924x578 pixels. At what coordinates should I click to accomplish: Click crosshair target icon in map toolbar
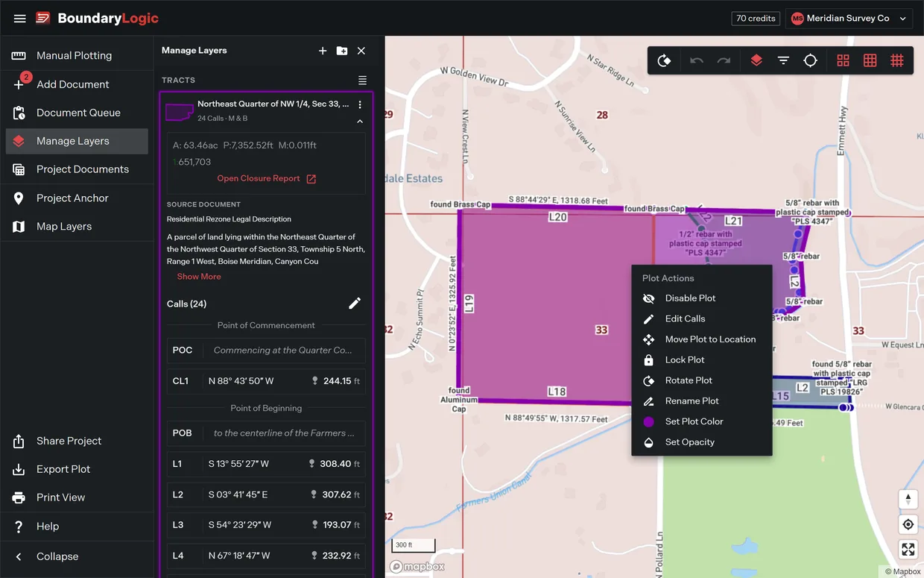point(810,60)
